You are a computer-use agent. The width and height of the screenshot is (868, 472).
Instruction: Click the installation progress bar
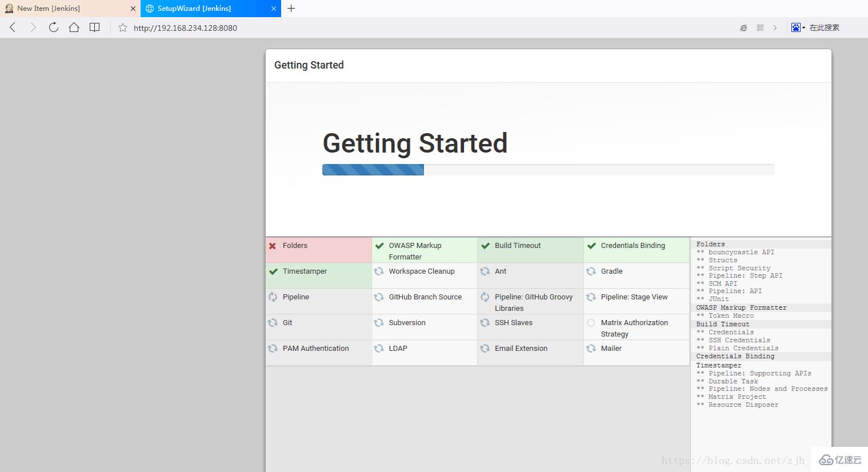coord(549,170)
